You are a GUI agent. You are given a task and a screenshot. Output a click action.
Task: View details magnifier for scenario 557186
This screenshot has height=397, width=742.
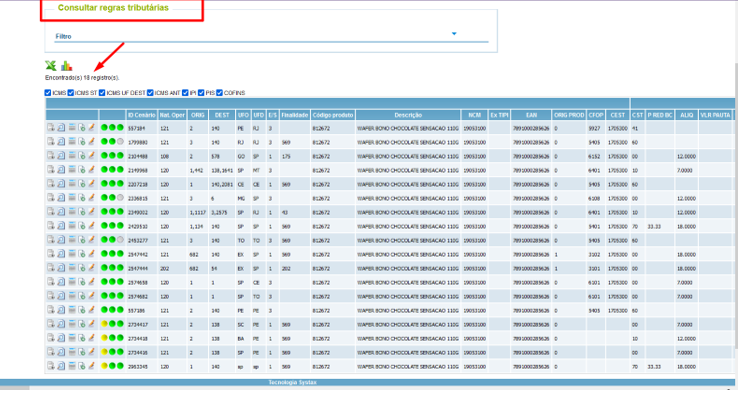(61, 310)
